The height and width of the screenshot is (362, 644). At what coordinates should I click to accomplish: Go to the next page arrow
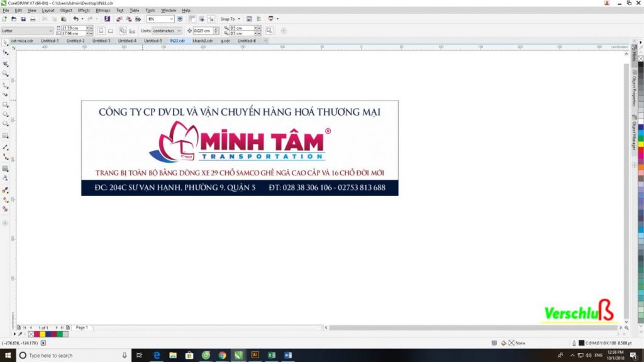click(56, 327)
